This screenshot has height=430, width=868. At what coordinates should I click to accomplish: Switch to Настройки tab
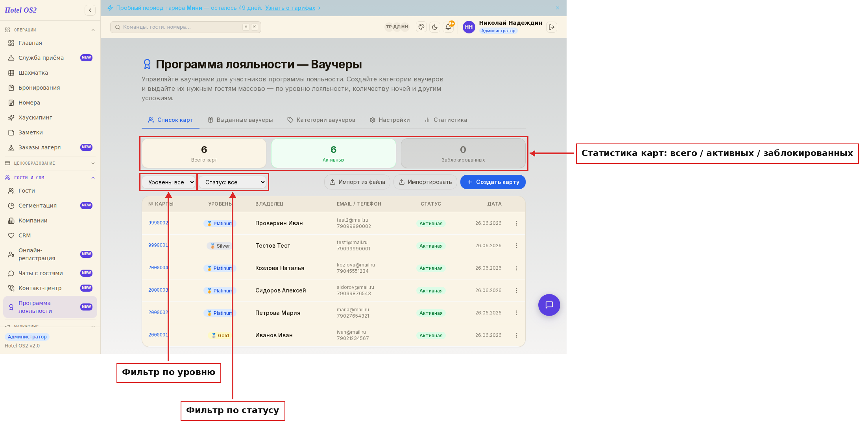390,120
